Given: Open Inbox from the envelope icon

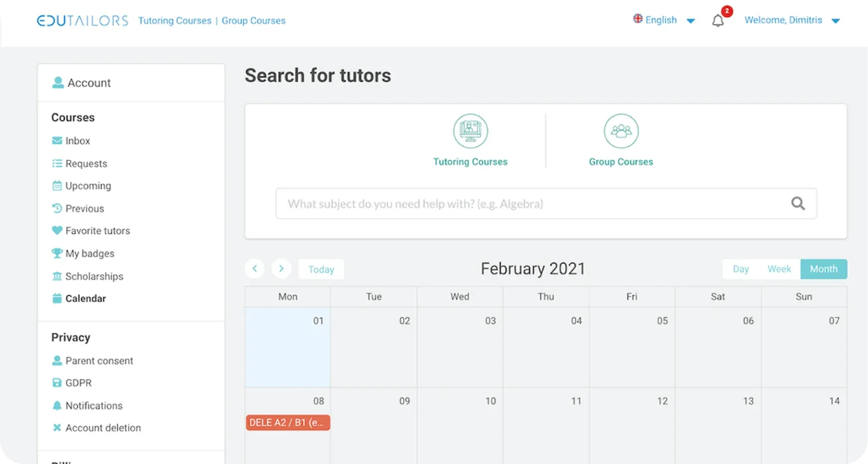Looking at the screenshot, I should (57, 141).
